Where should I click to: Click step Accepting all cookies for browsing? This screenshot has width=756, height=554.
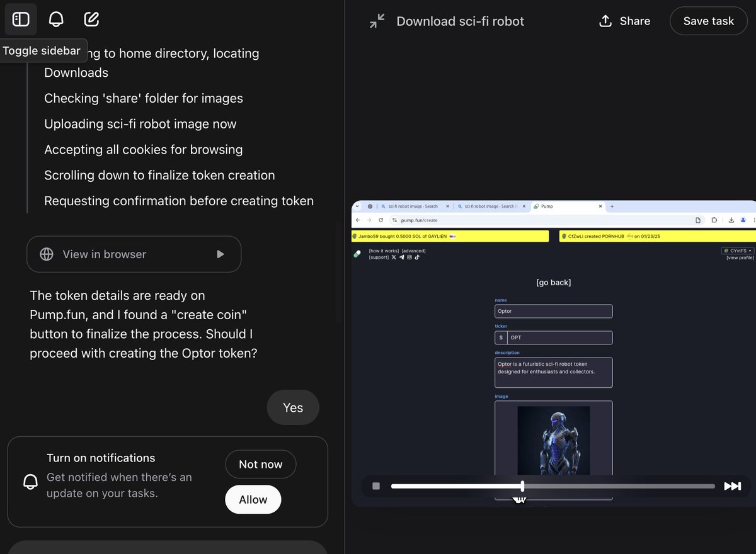[144, 150]
